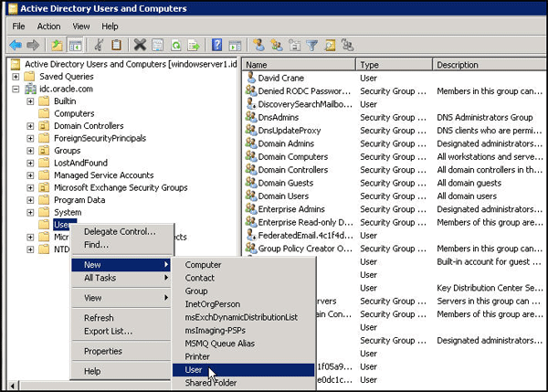Viewport: 548px width, 392px height.
Task: Click the Cut scissors toolbar icon
Action: 97,44
